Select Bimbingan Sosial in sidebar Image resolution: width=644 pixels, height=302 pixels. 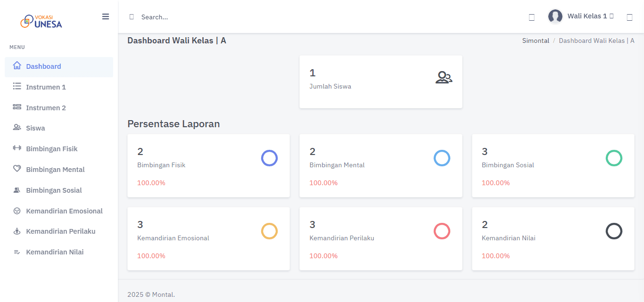59,190
